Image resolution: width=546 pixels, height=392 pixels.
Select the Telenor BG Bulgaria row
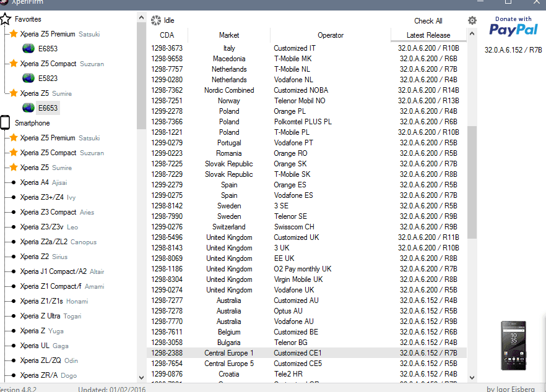(306, 343)
